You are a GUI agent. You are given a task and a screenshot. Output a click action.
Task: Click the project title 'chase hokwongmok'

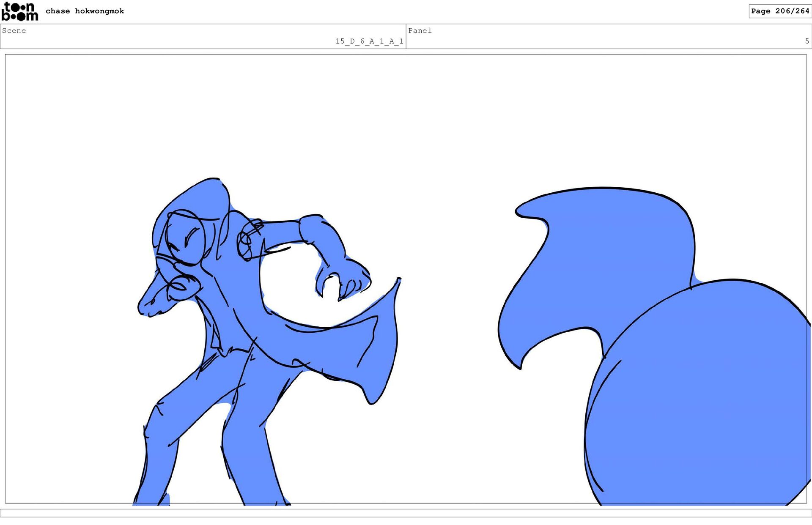coord(85,11)
